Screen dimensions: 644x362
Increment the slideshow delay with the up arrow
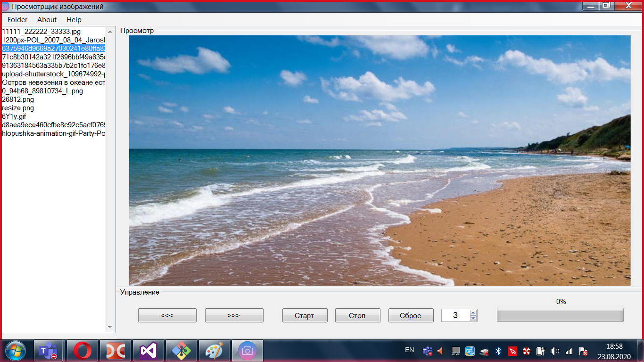472,313
